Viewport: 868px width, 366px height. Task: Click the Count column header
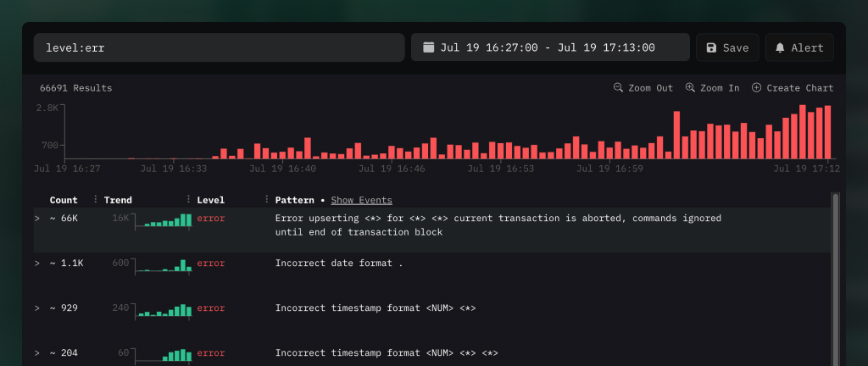pos(64,200)
